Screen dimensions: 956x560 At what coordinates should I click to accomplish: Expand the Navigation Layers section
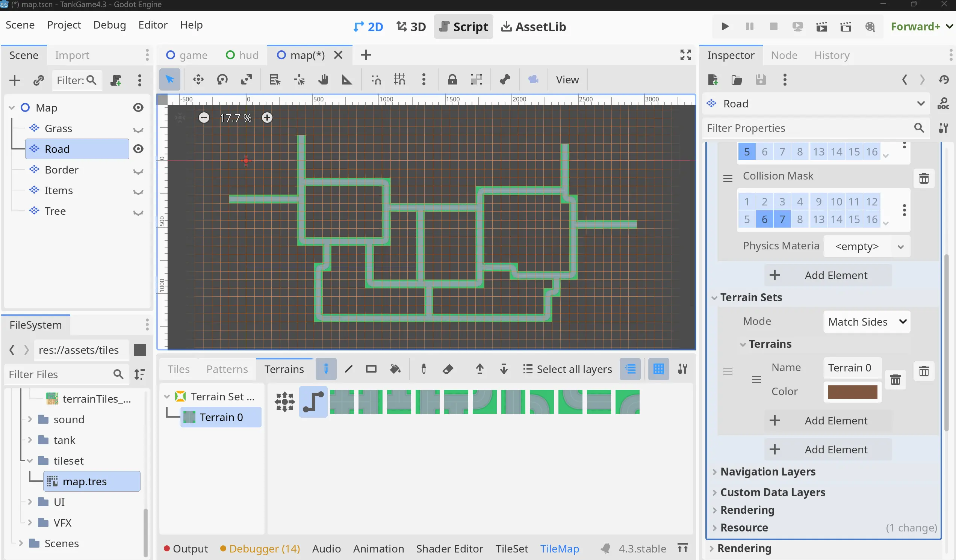pyautogui.click(x=714, y=472)
